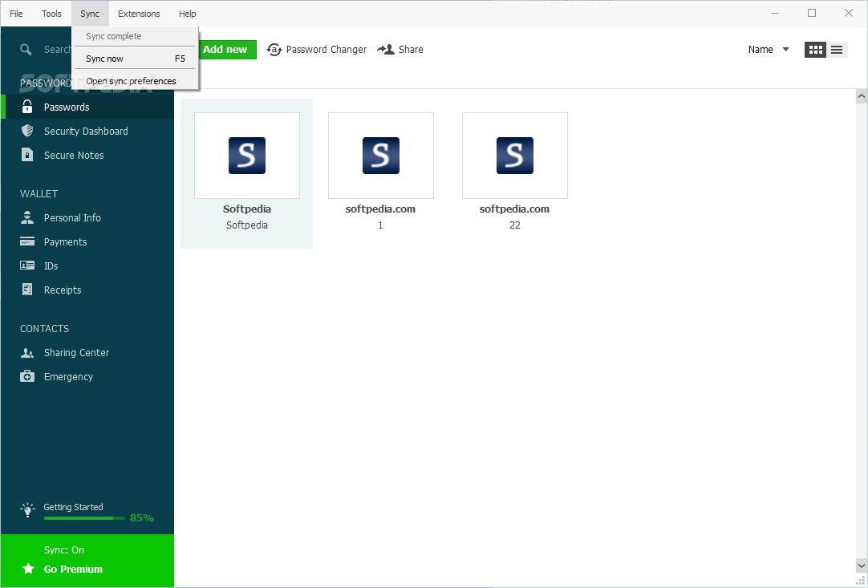Click the Getting Started lightbulb icon
Viewport: 868px width, 588px height.
pyautogui.click(x=27, y=510)
